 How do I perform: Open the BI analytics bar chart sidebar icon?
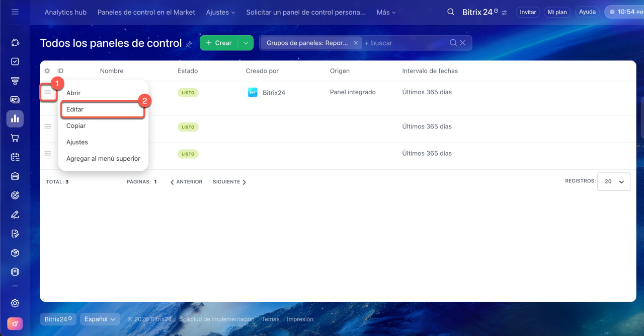[15, 119]
